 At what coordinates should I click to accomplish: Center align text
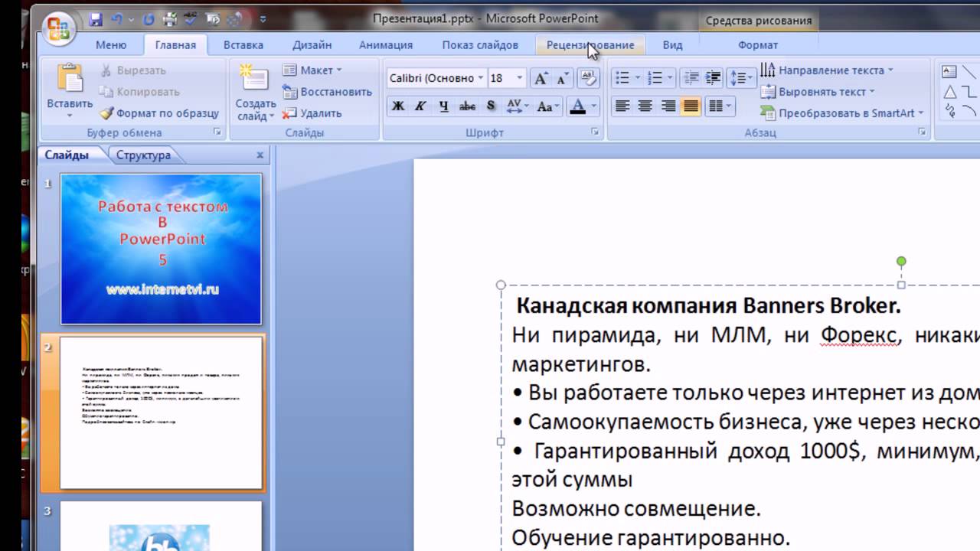pyautogui.click(x=645, y=106)
